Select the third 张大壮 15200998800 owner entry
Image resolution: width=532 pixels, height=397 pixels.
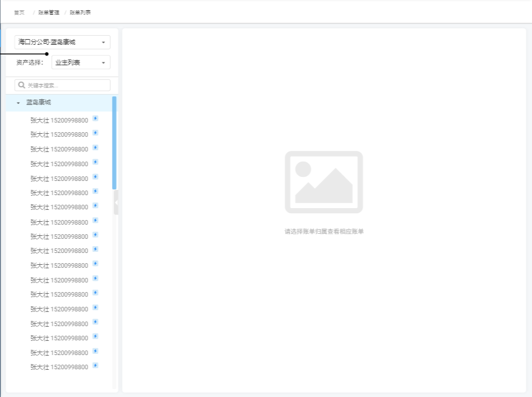click(x=59, y=149)
